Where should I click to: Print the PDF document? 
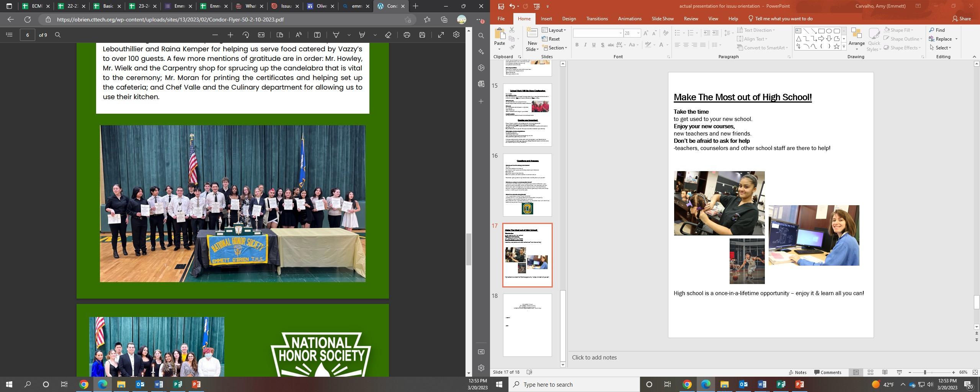tap(407, 35)
